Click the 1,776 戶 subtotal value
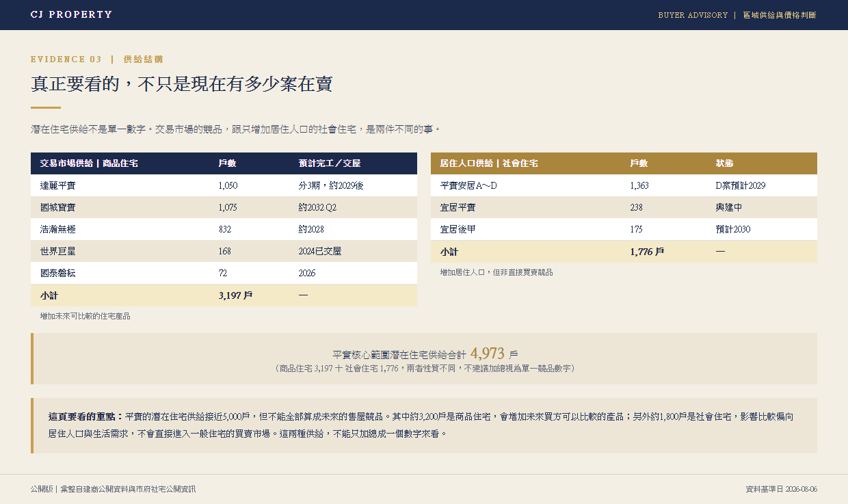The image size is (848, 504). tap(648, 251)
